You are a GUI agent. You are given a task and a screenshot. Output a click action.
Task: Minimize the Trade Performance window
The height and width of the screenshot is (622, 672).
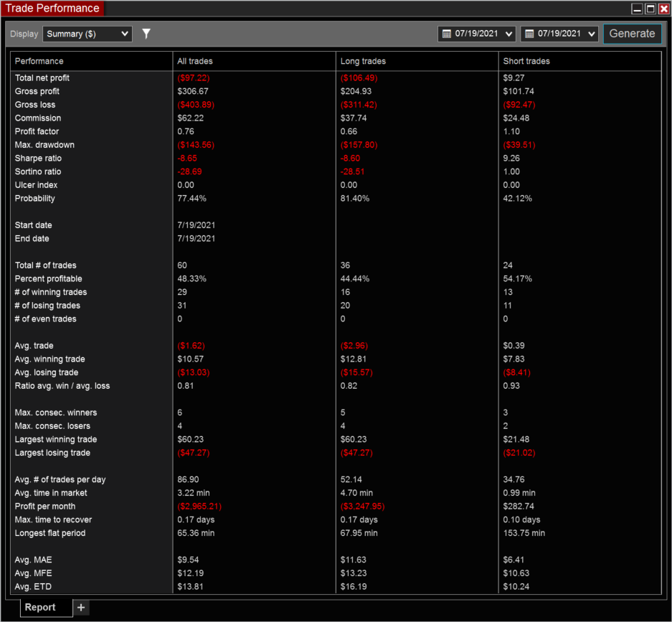[x=638, y=9]
